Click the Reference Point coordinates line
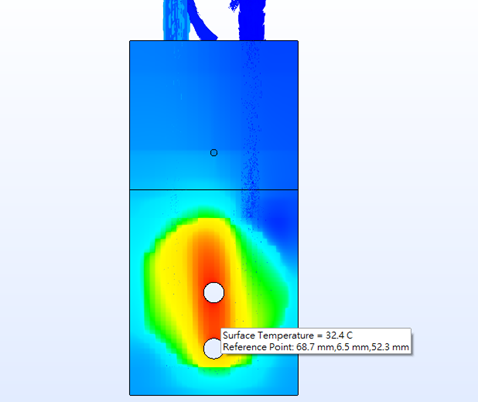The image size is (478, 402). 316,347
